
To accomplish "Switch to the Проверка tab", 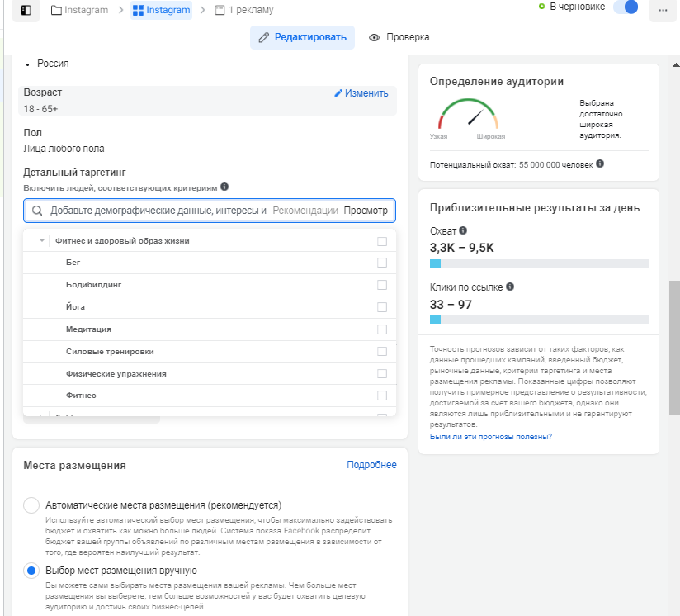I will pos(399,38).
